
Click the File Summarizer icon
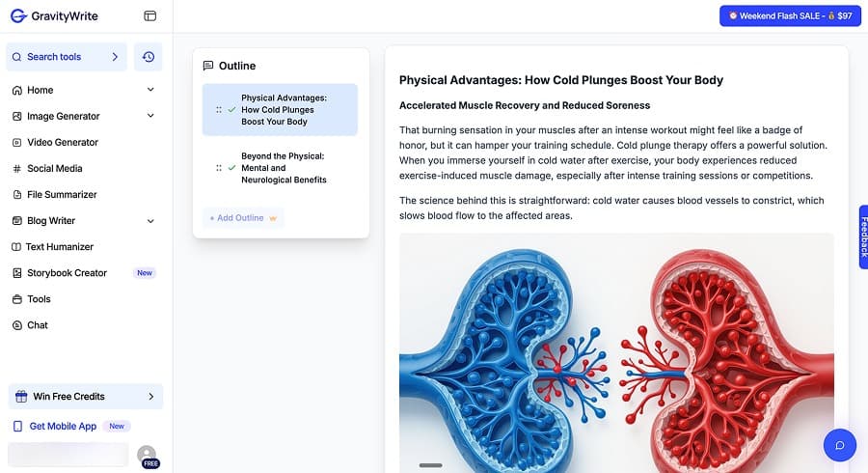[x=17, y=194]
